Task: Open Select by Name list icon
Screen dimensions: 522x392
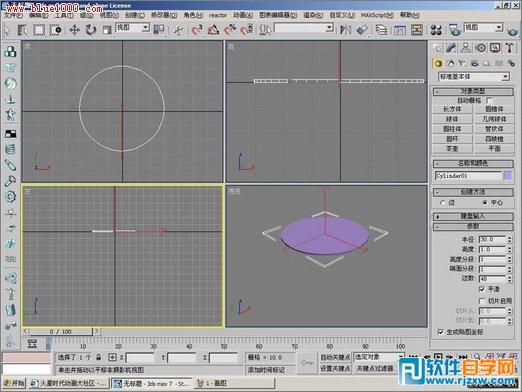Action: pyautogui.click(x=23, y=30)
